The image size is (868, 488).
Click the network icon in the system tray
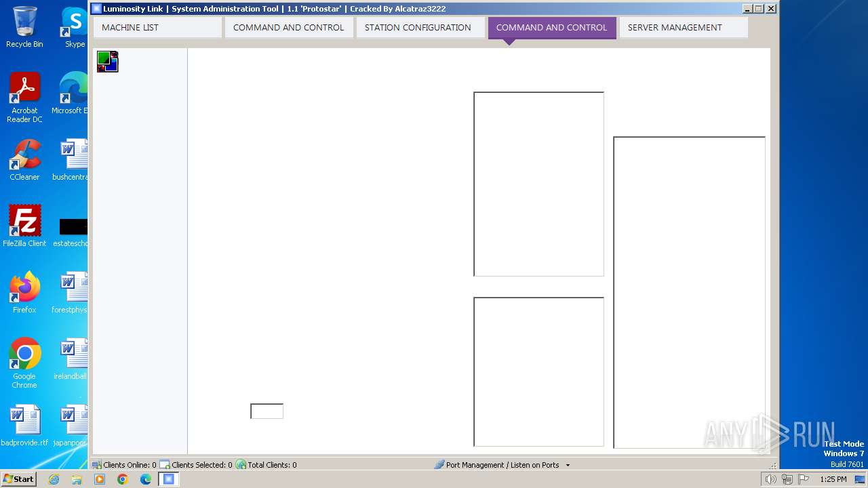point(787,479)
